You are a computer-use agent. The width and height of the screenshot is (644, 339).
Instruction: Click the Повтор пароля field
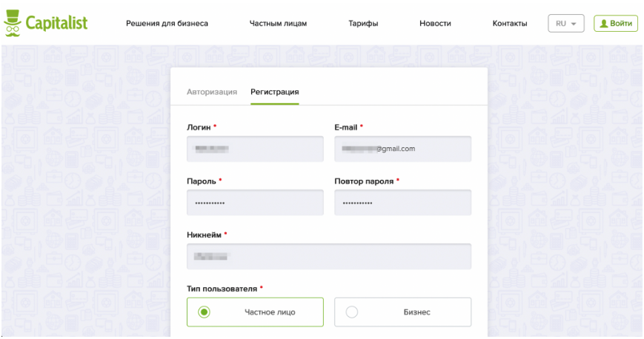(x=402, y=203)
